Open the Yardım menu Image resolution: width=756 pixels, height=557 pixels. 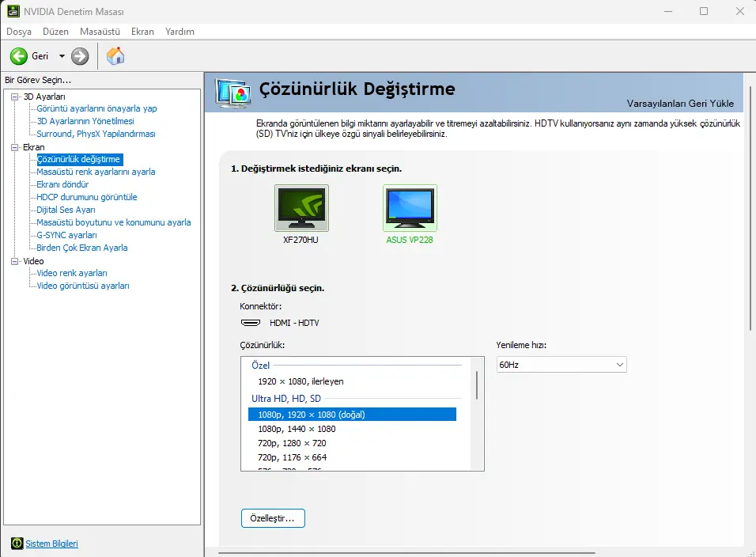(180, 32)
